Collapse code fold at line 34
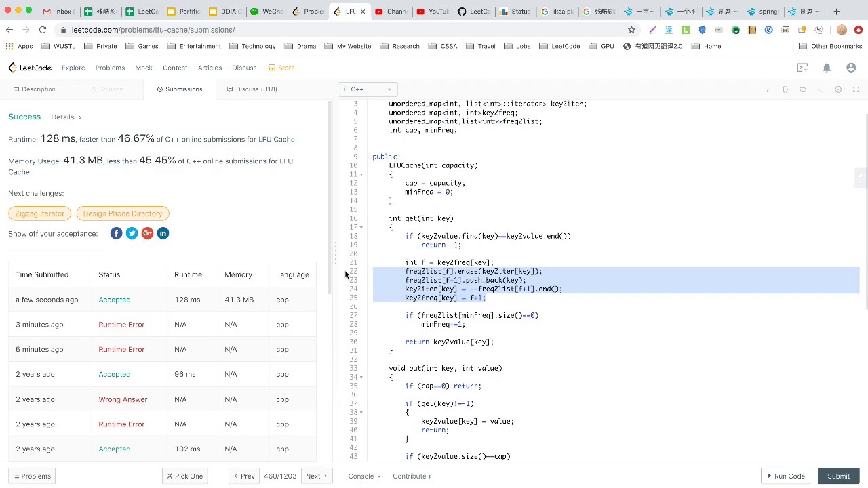 click(x=361, y=377)
